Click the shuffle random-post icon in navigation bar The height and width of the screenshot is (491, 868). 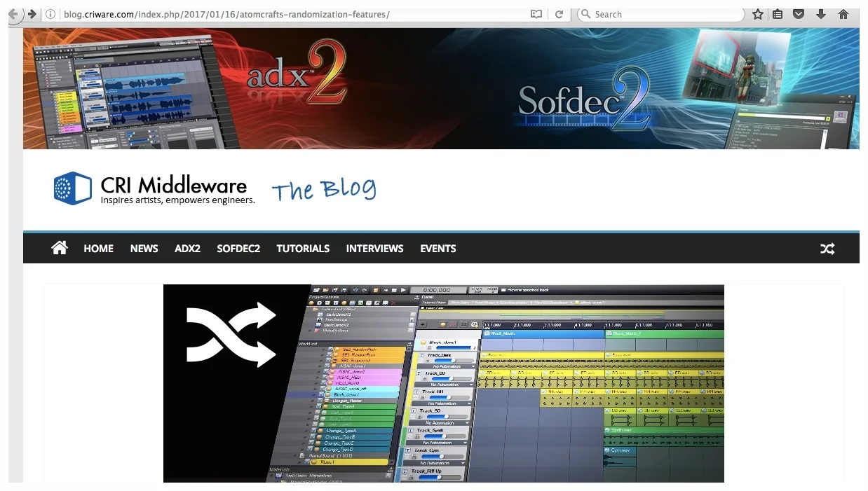click(827, 249)
